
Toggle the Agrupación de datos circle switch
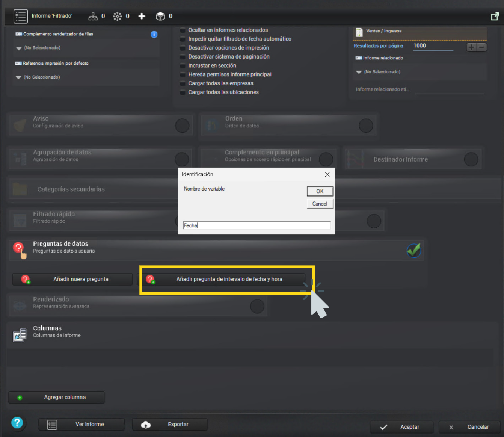tap(182, 159)
